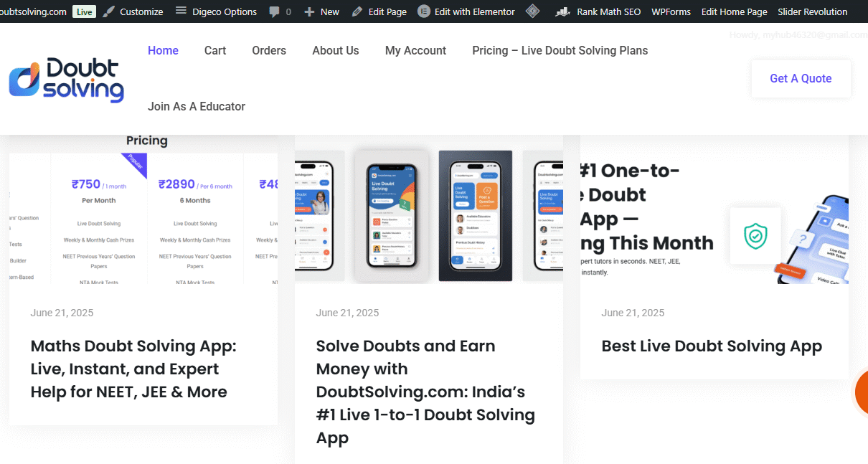868x464 pixels.
Task: Open Slider Revolution menu
Action: [812, 11]
